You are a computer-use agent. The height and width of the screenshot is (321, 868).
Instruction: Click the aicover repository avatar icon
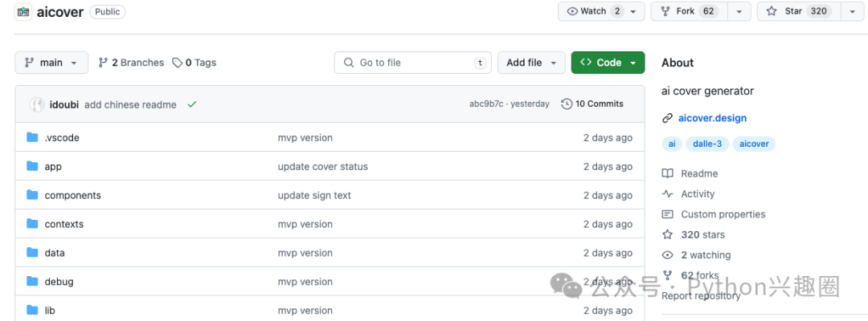[x=23, y=11]
